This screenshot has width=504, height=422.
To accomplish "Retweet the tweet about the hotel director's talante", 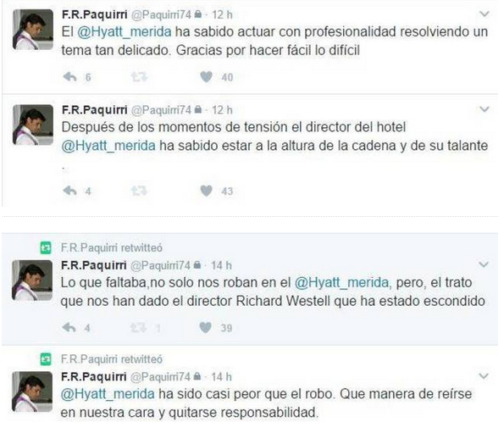I will pos(139,191).
